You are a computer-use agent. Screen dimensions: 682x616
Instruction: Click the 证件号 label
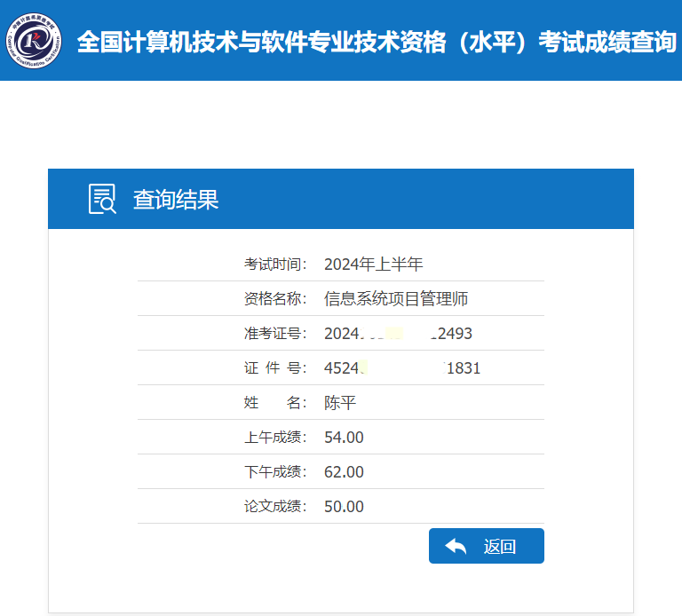pyautogui.click(x=274, y=368)
